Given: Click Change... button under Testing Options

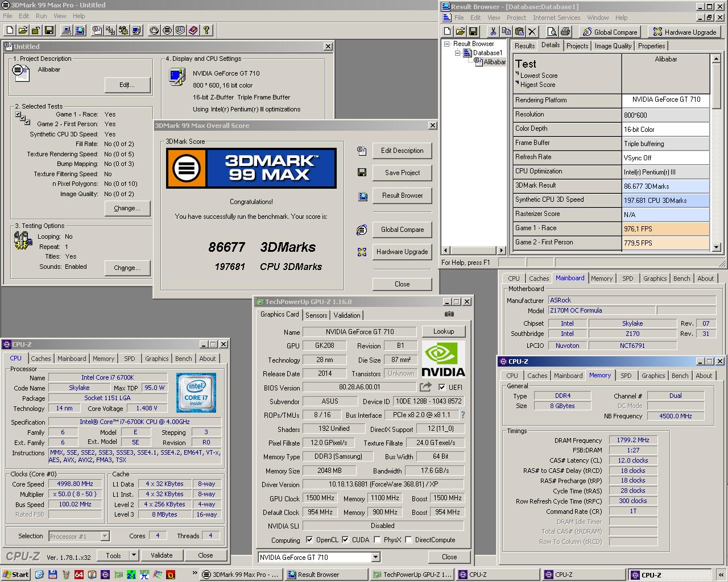Looking at the screenshot, I should click(x=127, y=268).
